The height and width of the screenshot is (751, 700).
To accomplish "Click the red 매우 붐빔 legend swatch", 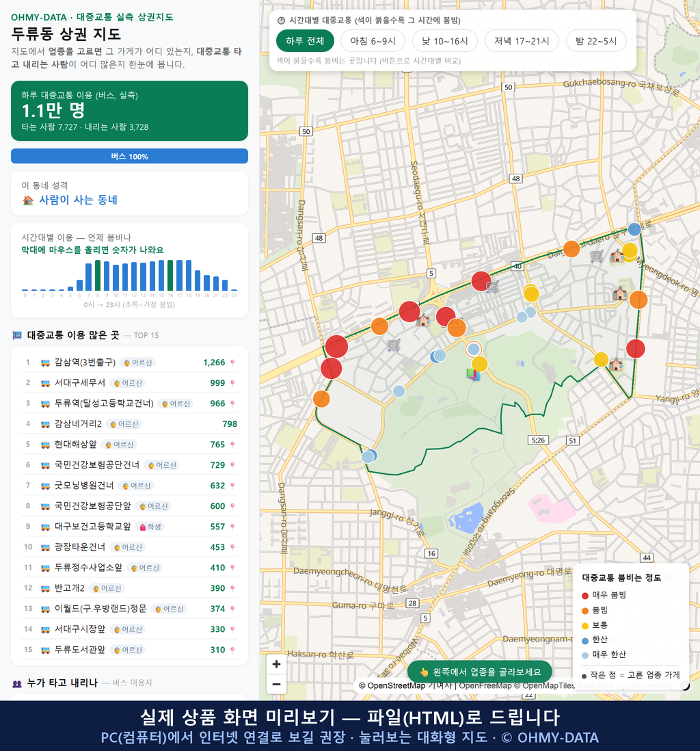I will click(584, 595).
